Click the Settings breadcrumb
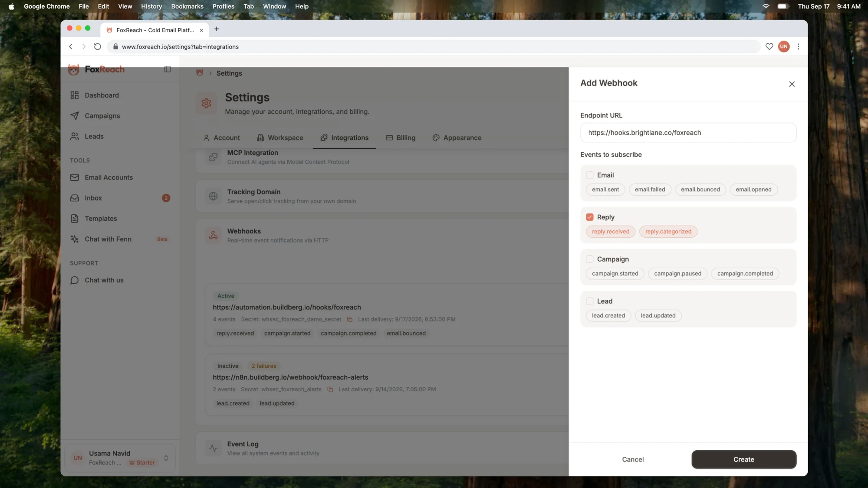The width and height of the screenshot is (868, 488). (229, 73)
